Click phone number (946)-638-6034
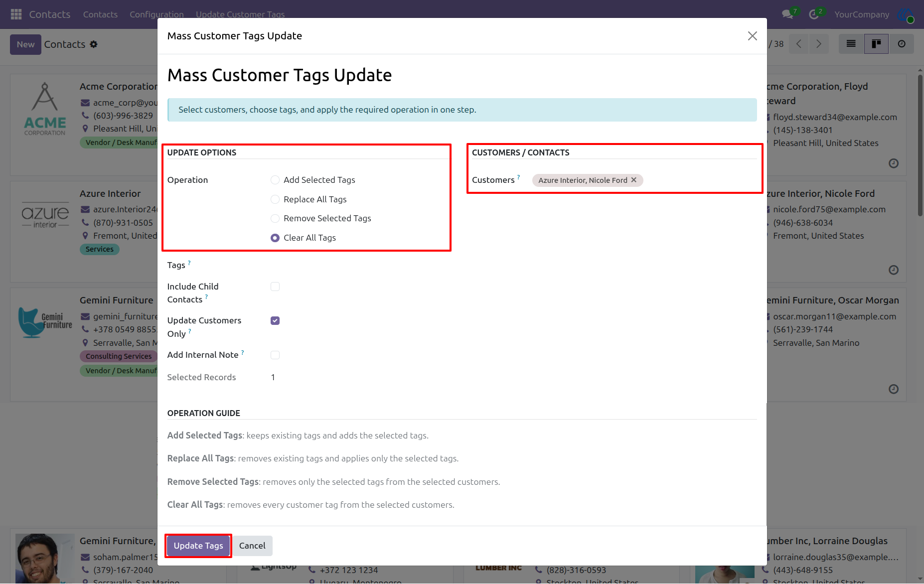This screenshot has height=584, width=924. click(803, 223)
